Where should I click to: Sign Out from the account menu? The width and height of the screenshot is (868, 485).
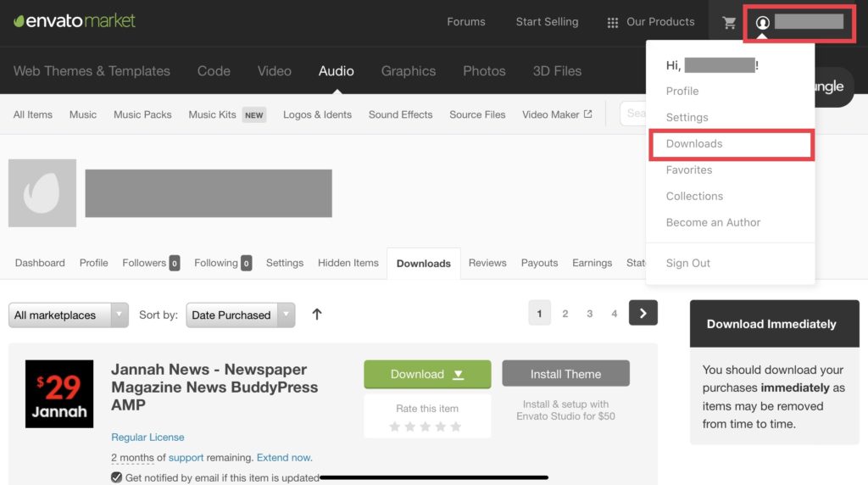click(x=687, y=264)
